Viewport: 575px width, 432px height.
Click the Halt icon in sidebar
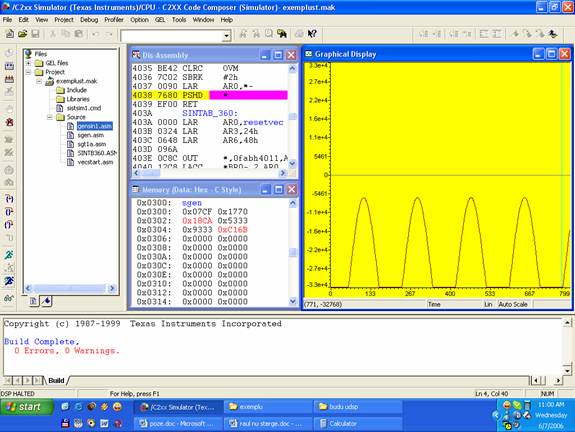(9, 268)
